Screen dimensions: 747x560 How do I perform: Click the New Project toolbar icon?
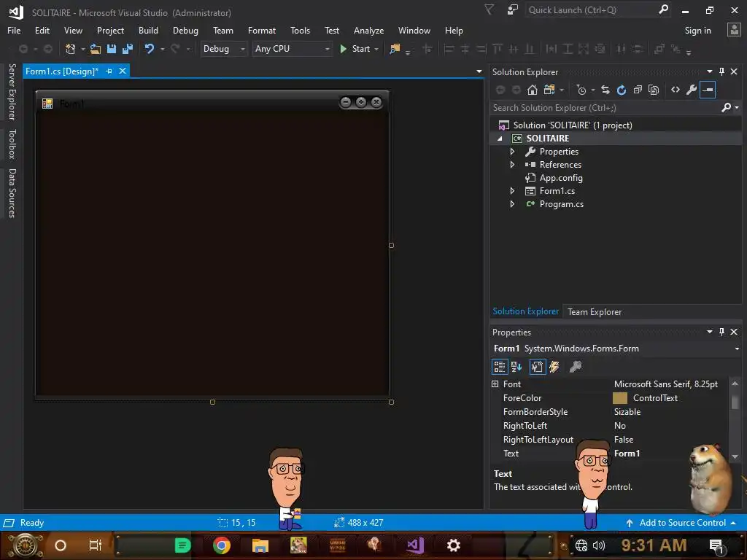tap(71, 49)
